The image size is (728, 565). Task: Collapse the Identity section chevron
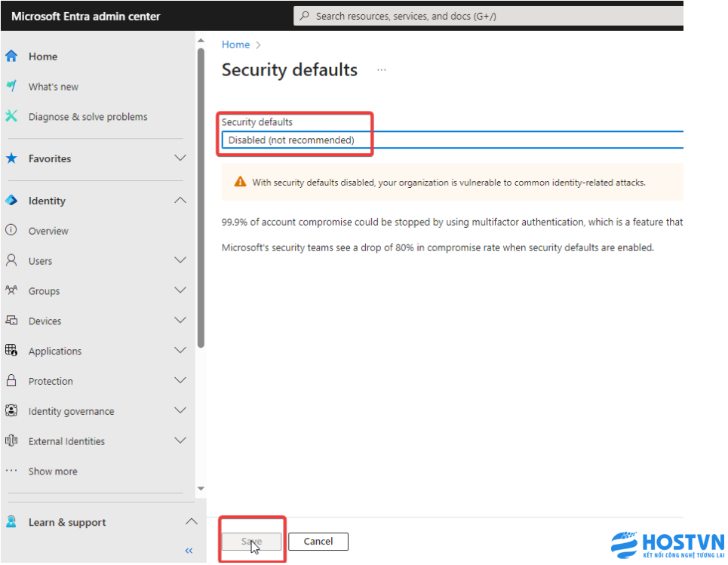(180, 200)
